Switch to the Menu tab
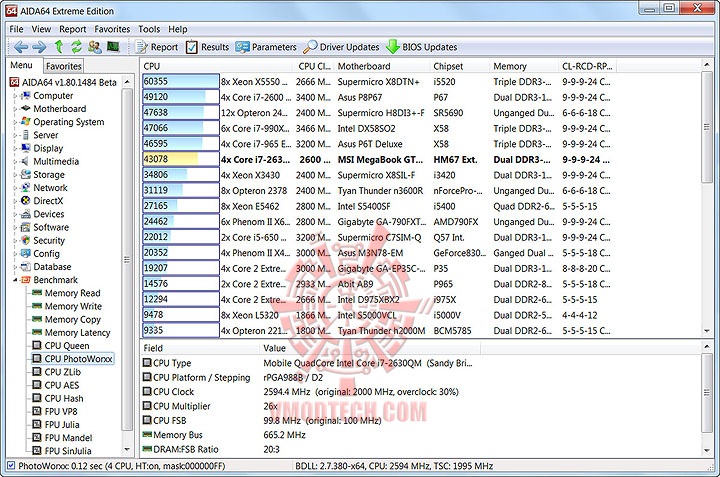This screenshot has width=720, height=477. click(22, 65)
